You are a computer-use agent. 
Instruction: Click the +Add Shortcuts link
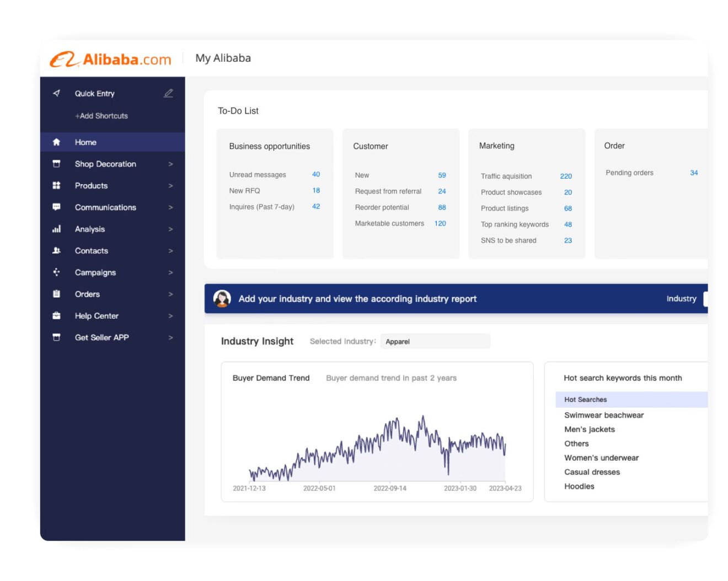(101, 116)
